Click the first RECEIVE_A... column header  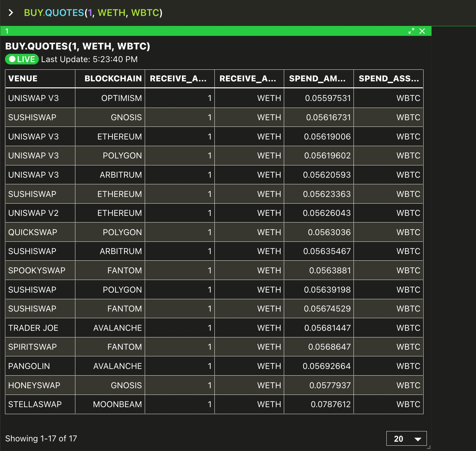pyautogui.click(x=180, y=79)
